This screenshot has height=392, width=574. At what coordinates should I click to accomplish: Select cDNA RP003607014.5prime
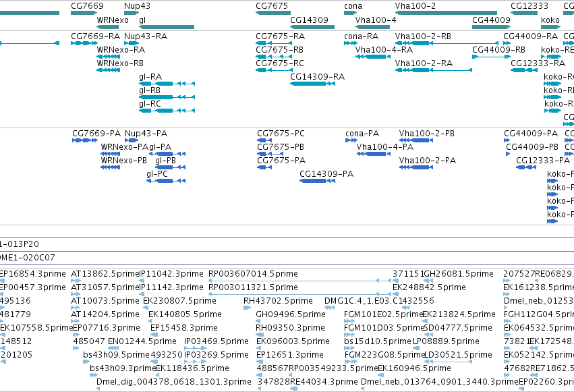click(253, 274)
